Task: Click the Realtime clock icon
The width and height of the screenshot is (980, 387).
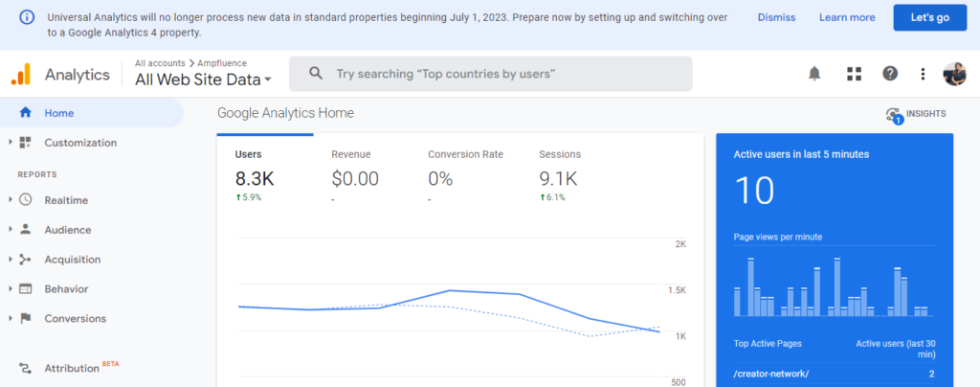Action: 25,200
